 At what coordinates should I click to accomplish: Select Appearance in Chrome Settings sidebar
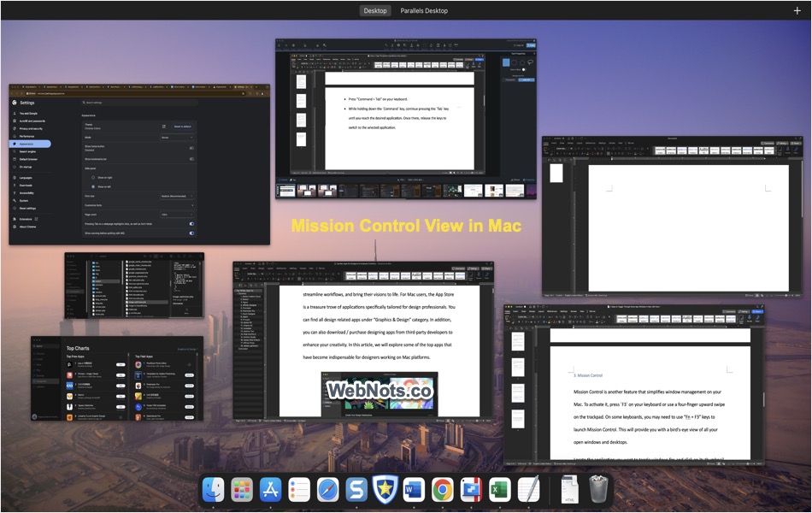click(30, 144)
